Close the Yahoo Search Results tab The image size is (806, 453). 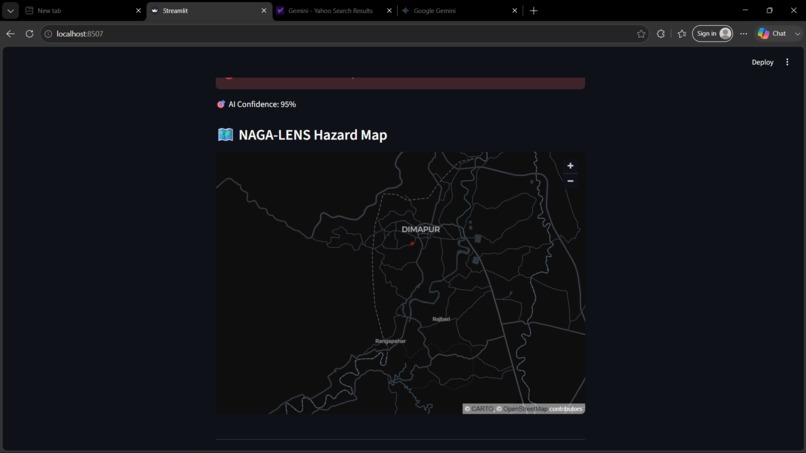point(389,10)
